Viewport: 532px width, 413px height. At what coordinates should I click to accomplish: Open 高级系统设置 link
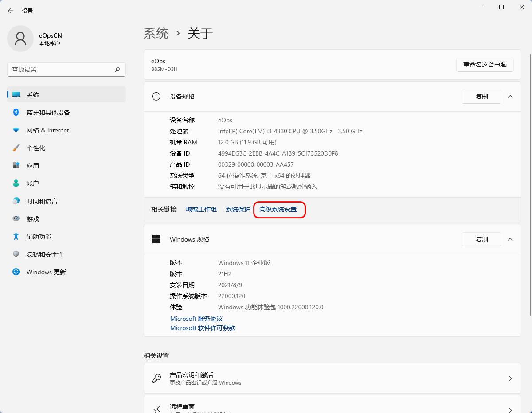(279, 209)
